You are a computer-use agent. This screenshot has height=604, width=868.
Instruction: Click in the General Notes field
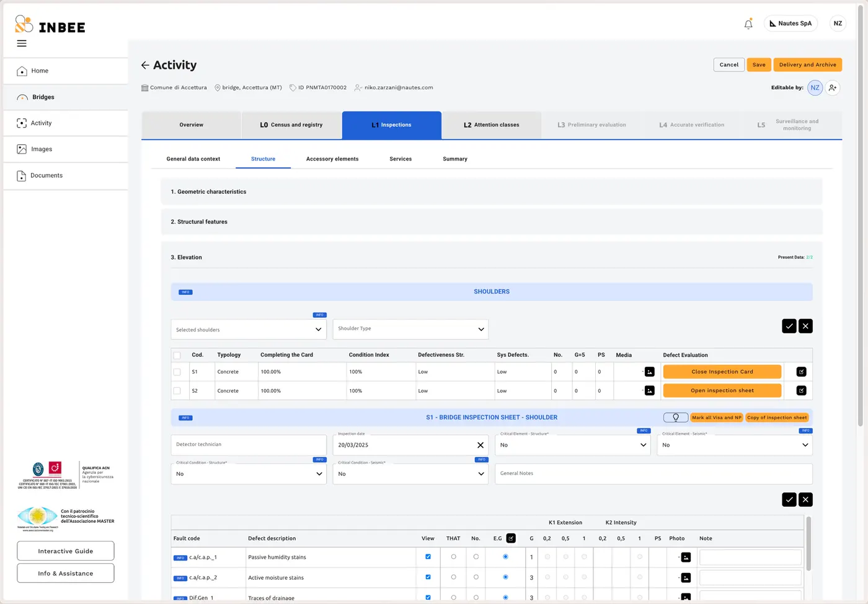tap(653, 474)
